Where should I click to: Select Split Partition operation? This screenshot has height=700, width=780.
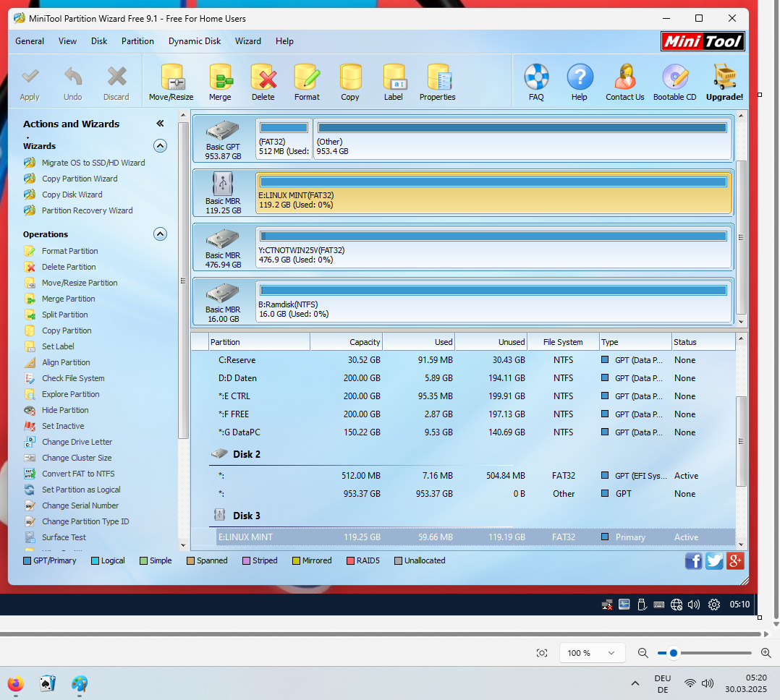tap(64, 315)
